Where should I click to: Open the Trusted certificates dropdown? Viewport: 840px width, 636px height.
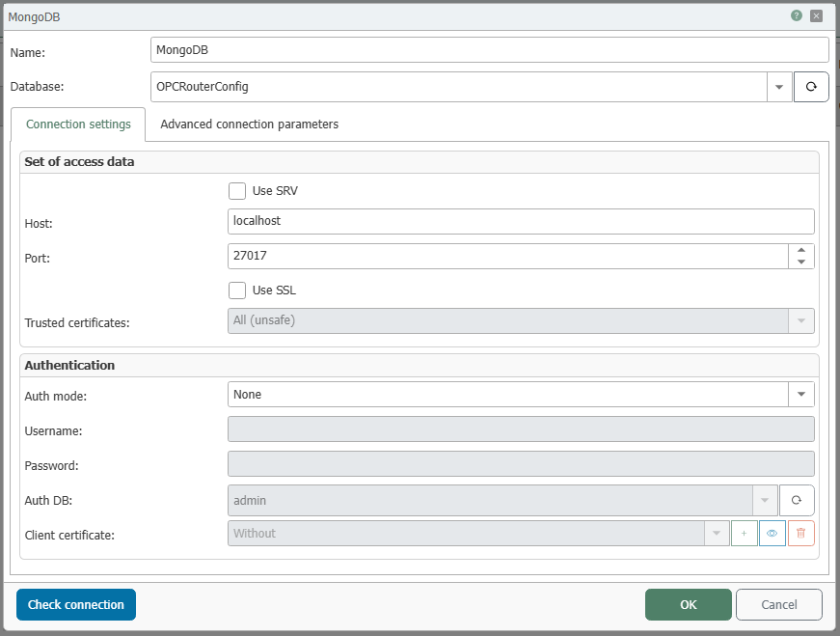pyautogui.click(x=800, y=320)
